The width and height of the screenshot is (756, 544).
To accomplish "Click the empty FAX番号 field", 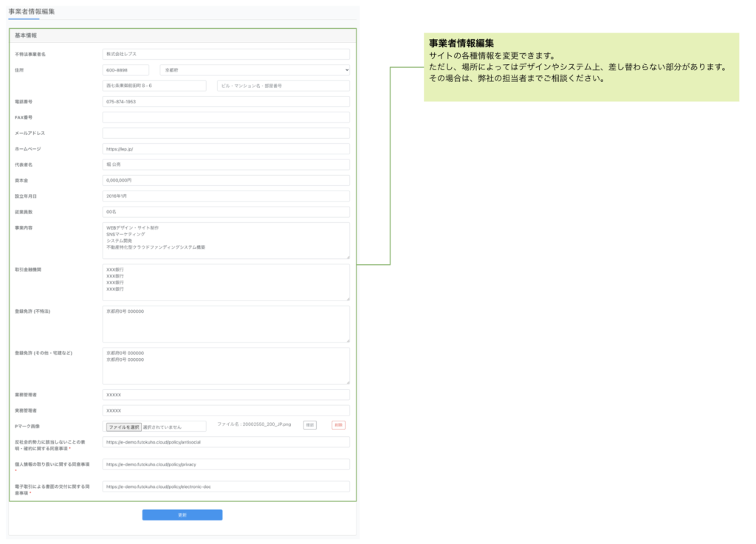I will (226, 117).
